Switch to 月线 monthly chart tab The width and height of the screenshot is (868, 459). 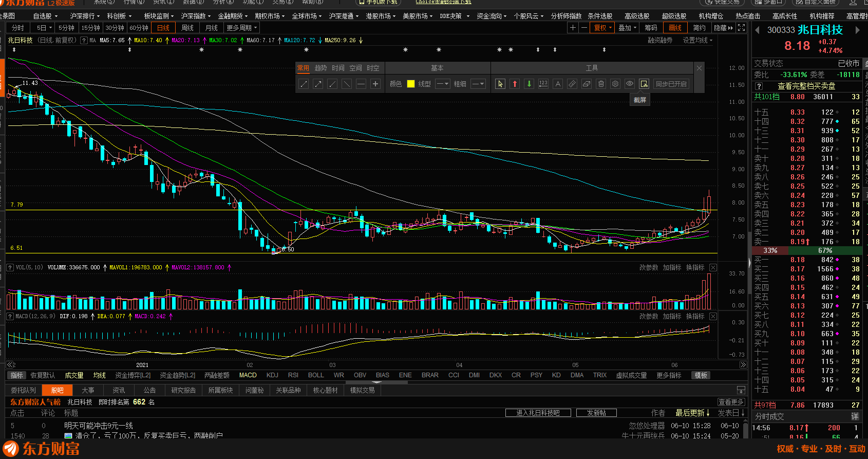[212, 28]
